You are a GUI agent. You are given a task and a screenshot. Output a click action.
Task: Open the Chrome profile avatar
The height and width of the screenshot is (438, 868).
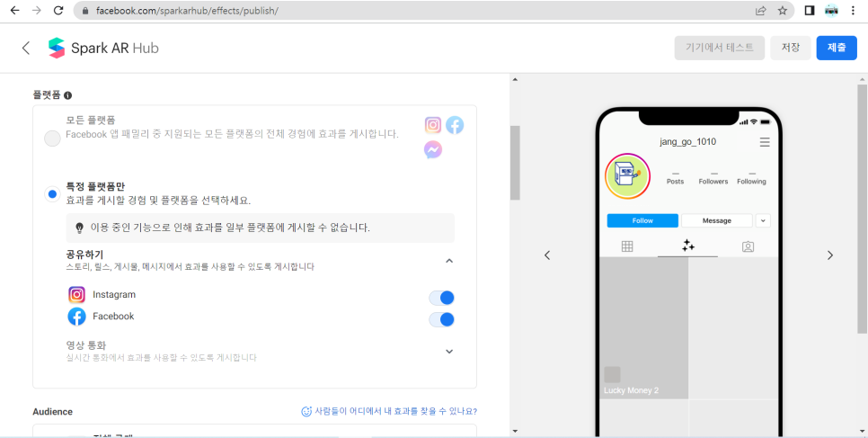click(x=831, y=11)
